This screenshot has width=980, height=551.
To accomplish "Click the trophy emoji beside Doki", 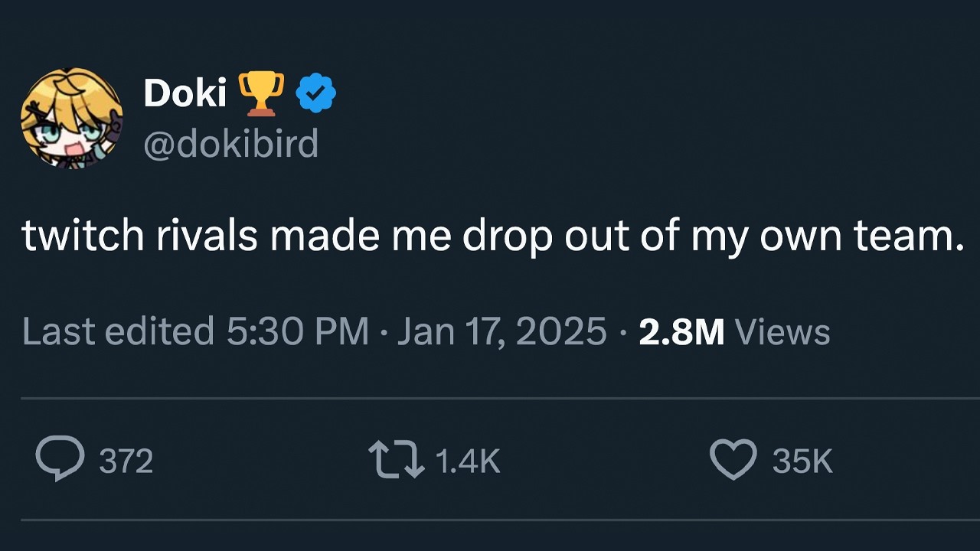I will 261,93.
